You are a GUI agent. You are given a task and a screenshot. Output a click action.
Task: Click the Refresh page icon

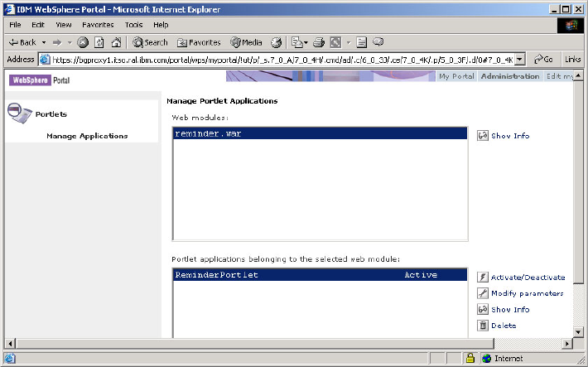99,42
